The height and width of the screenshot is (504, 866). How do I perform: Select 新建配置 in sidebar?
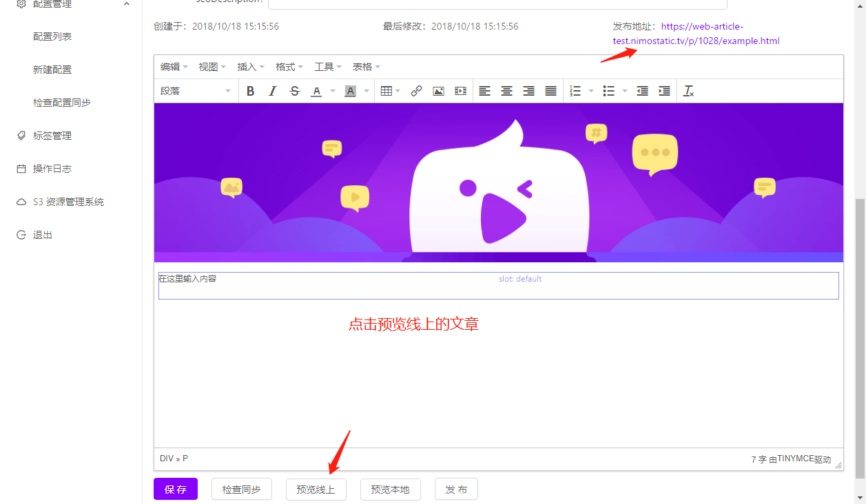52,70
